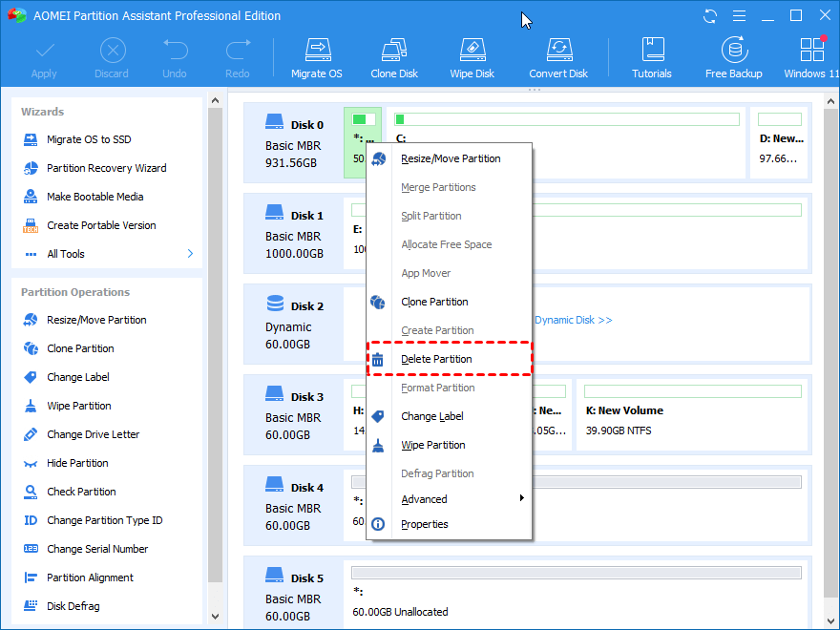Select Disk Defrag from the sidebar
The height and width of the screenshot is (630, 840).
click(84, 606)
